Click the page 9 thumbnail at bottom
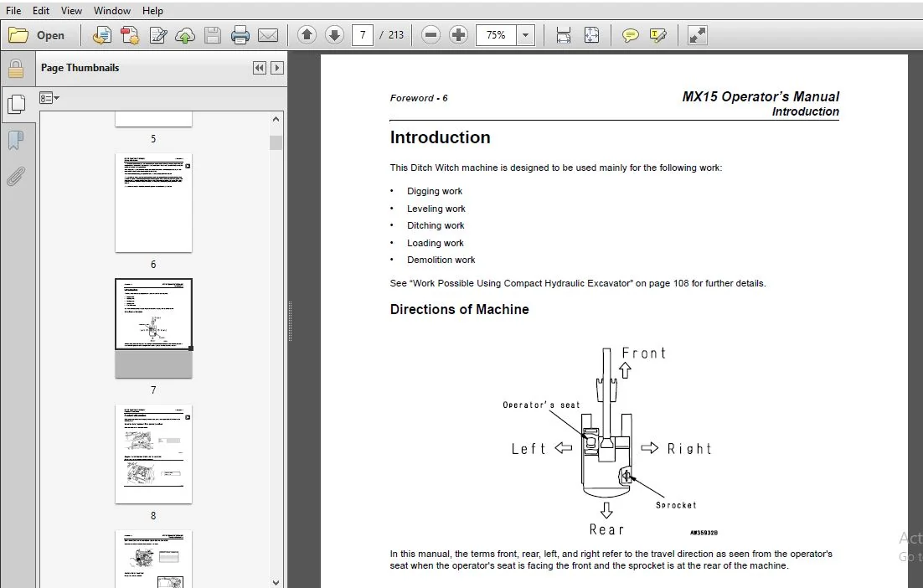Viewport: 923px width, 588px height. [x=153, y=560]
